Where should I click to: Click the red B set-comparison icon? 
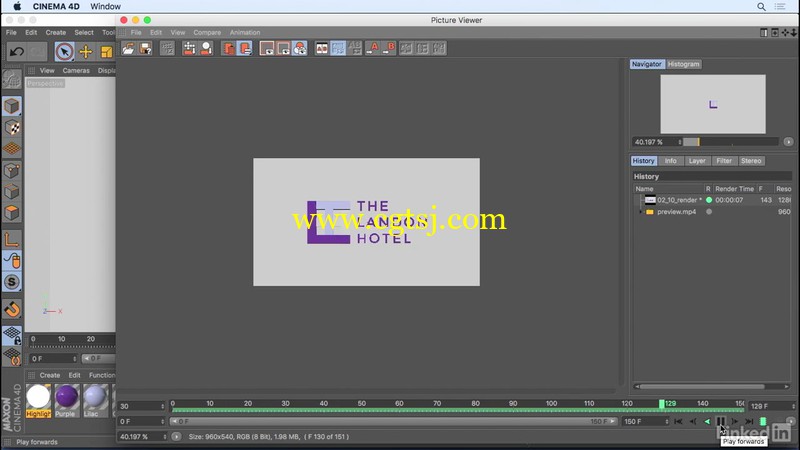click(x=389, y=48)
